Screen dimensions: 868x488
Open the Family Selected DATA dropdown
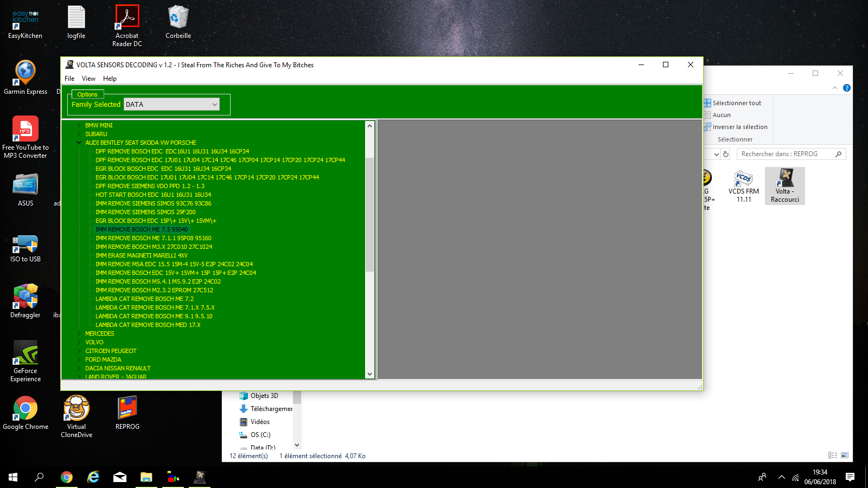tap(171, 105)
